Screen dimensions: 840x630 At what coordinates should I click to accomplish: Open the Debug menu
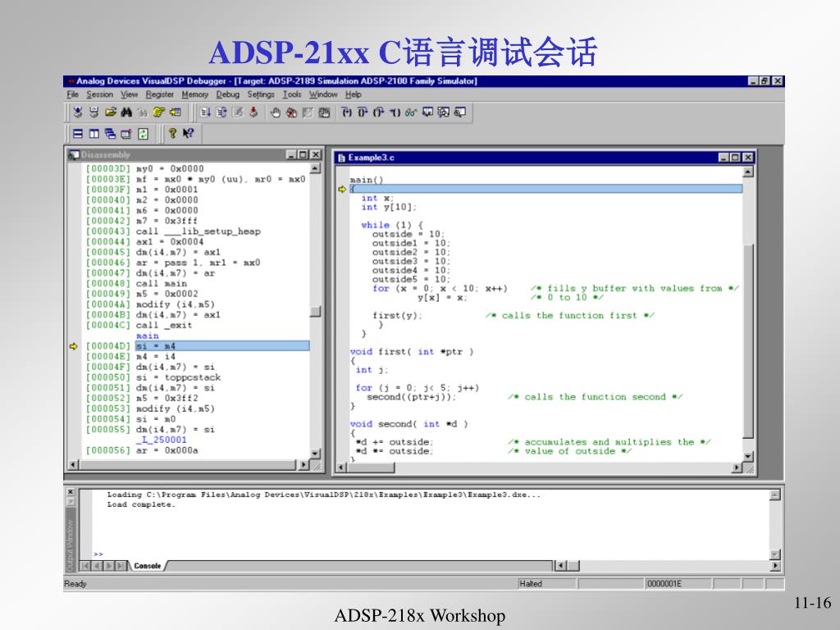click(228, 94)
